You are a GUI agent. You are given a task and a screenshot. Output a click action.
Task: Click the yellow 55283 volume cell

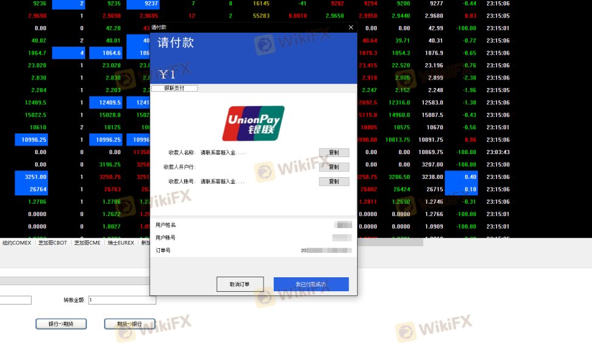pyautogui.click(x=261, y=16)
